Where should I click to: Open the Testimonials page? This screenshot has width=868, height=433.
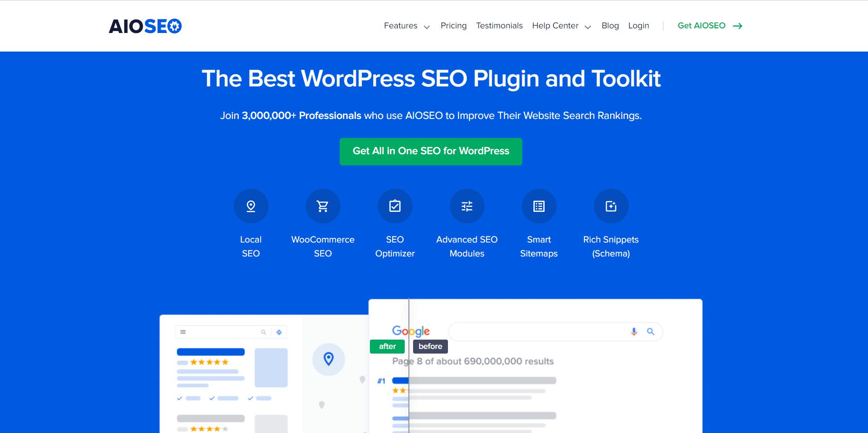(500, 26)
